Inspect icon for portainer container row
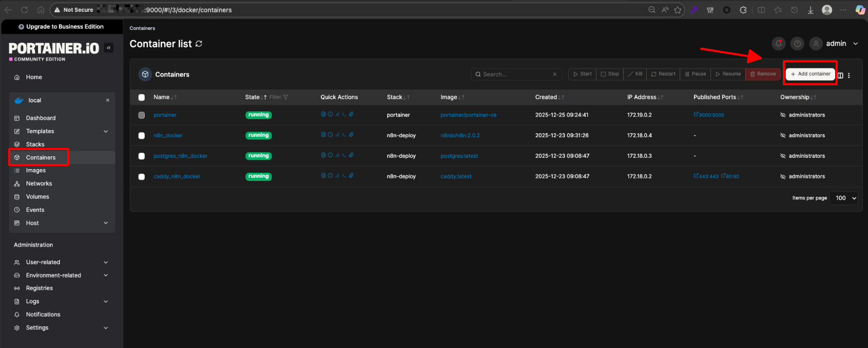The height and width of the screenshot is (348, 868). tap(330, 114)
